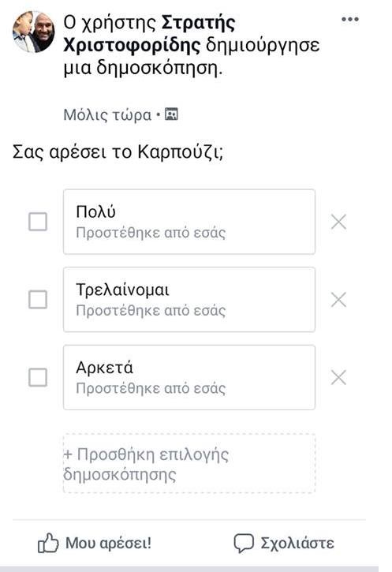Click the thumbs-up like icon

pos(48,543)
